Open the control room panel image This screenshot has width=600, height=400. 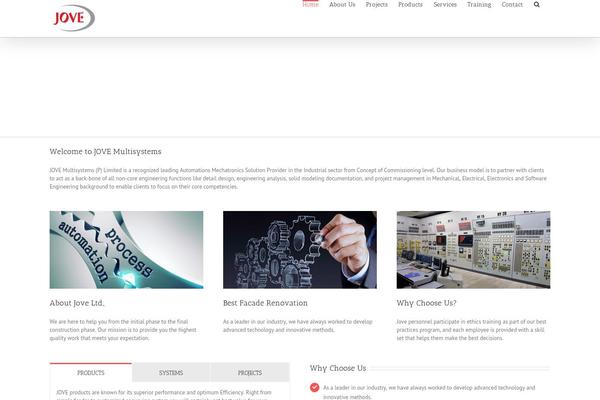point(473,250)
